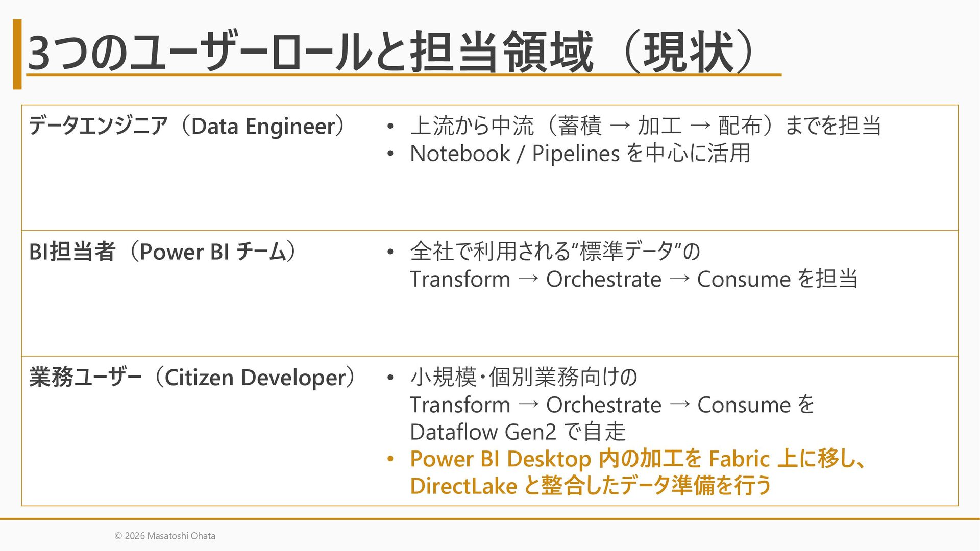Click the Dataflow Gen2 で自走 text
Viewport: 980px width, 551px height.
click(x=518, y=432)
